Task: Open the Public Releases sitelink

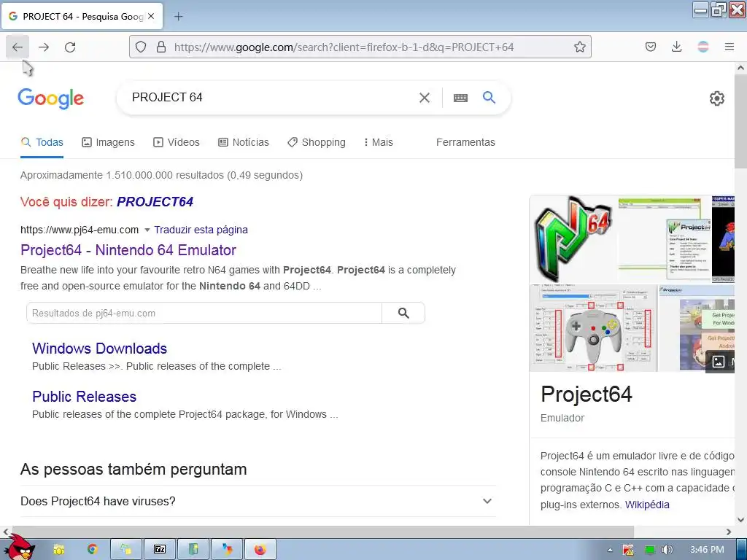Action: tap(85, 397)
